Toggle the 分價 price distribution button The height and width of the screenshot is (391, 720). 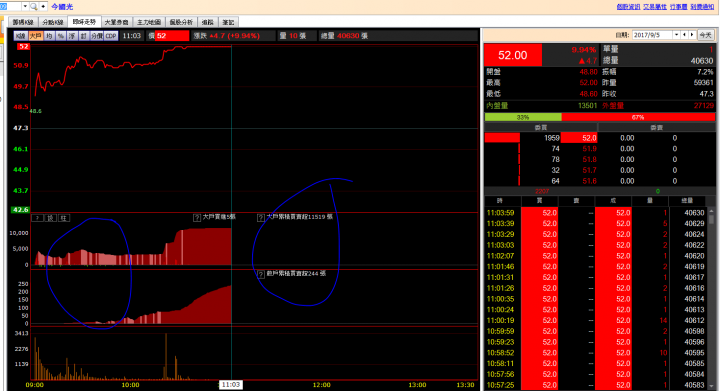pyautogui.click(x=96, y=36)
